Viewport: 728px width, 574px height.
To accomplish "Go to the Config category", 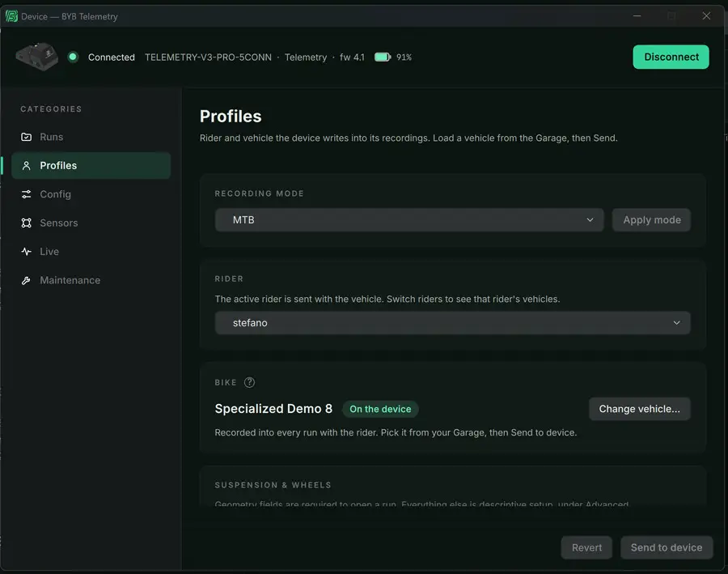I will coord(91,194).
